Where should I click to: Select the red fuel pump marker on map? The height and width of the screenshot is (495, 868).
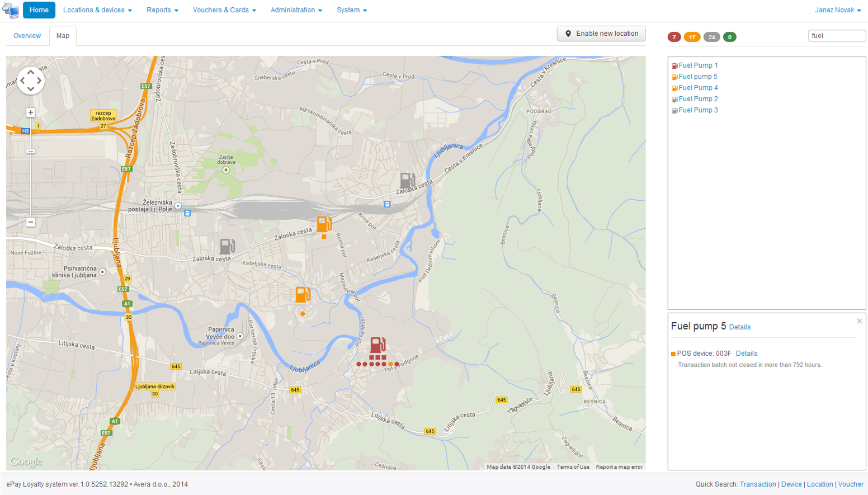pyautogui.click(x=378, y=345)
